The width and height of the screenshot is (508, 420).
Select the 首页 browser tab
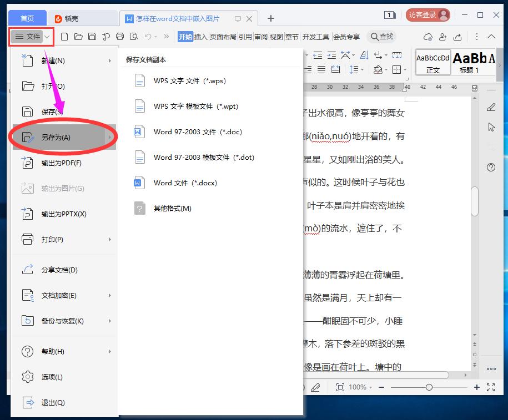pos(27,17)
